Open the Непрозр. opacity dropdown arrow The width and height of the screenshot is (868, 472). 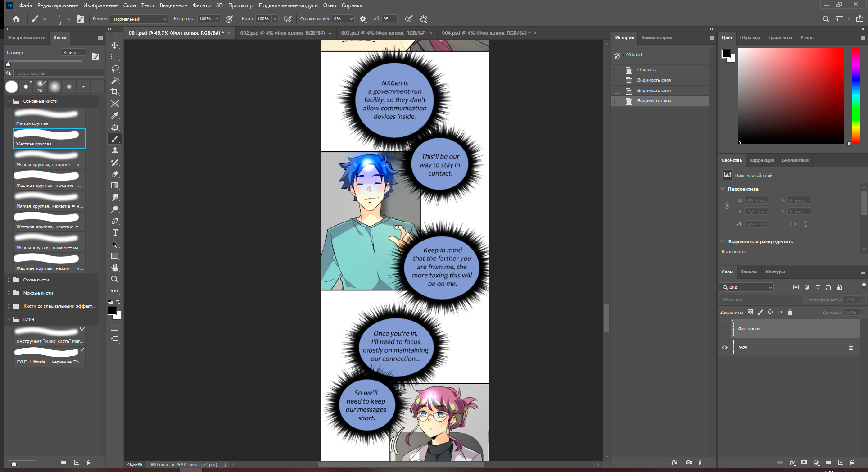click(x=217, y=19)
